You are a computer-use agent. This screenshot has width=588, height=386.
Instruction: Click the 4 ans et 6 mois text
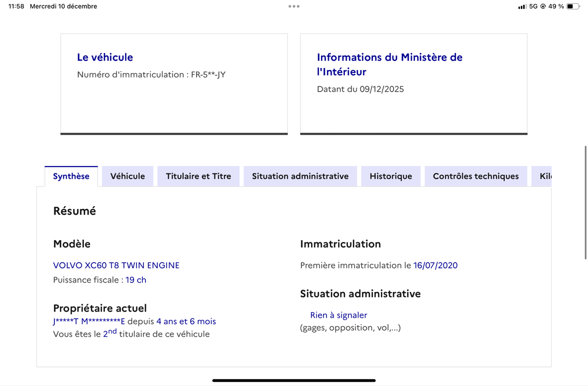[186, 322]
